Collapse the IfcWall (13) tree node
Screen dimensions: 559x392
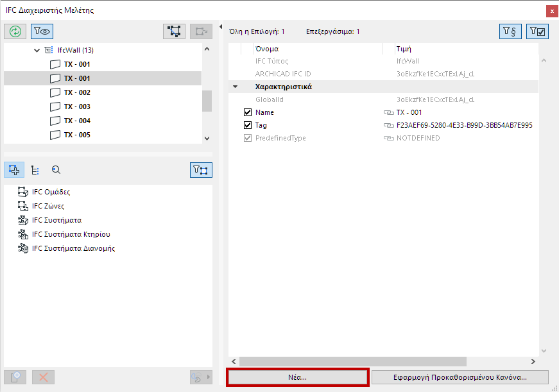tap(37, 50)
